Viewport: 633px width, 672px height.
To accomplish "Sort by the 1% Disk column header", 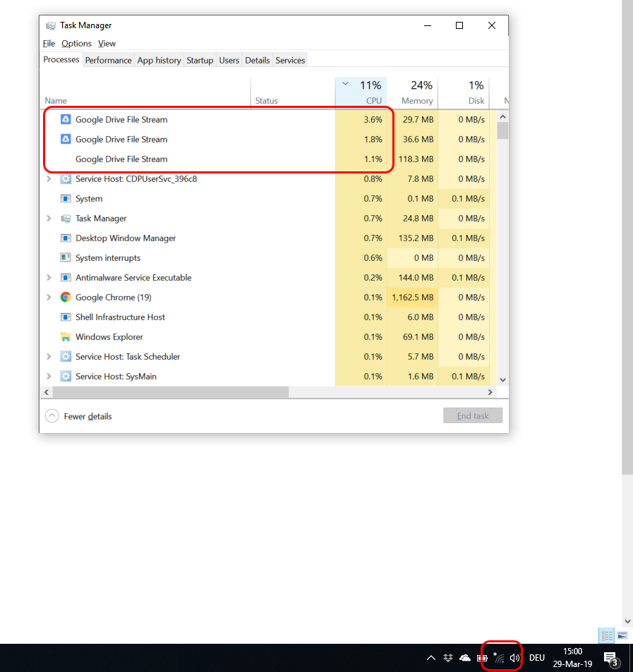I will 464,93.
